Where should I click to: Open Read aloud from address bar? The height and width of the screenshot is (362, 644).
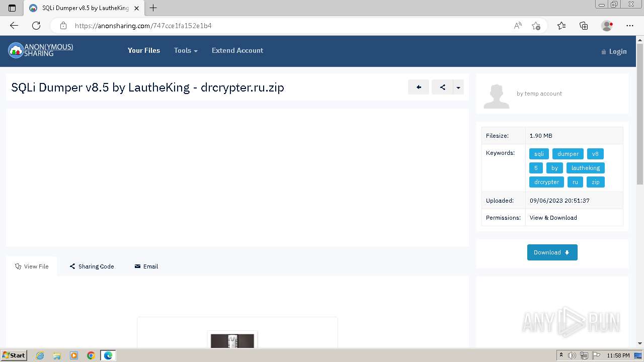[518, 26]
